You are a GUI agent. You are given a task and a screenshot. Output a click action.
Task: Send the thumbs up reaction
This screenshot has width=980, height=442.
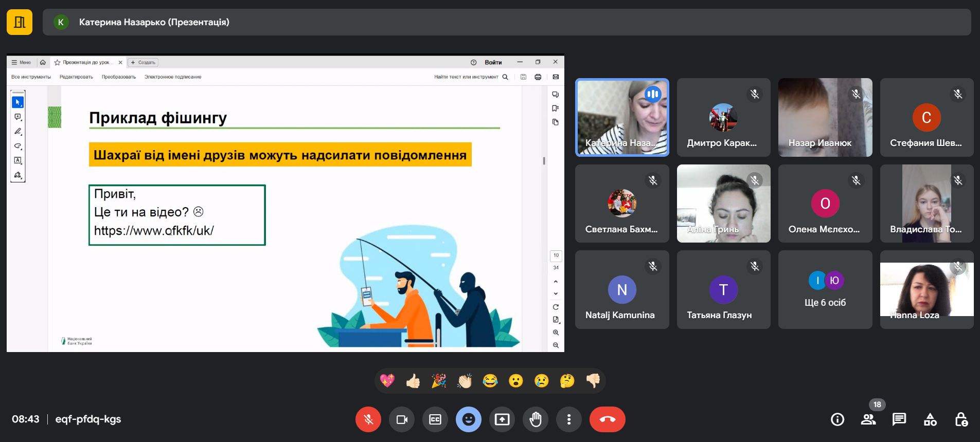pyautogui.click(x=413, y=381)
